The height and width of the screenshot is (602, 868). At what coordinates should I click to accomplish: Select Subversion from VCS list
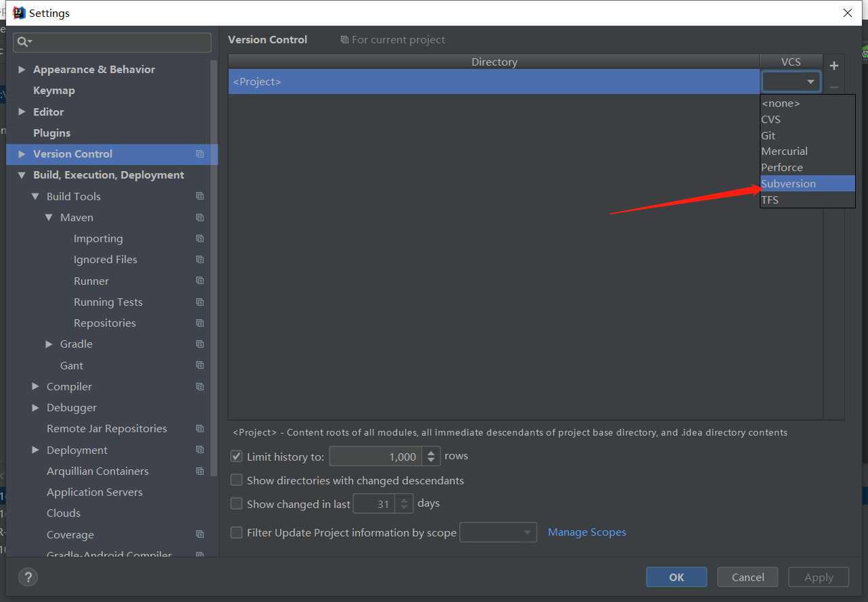pyautogui.click(x=808, y=183)
